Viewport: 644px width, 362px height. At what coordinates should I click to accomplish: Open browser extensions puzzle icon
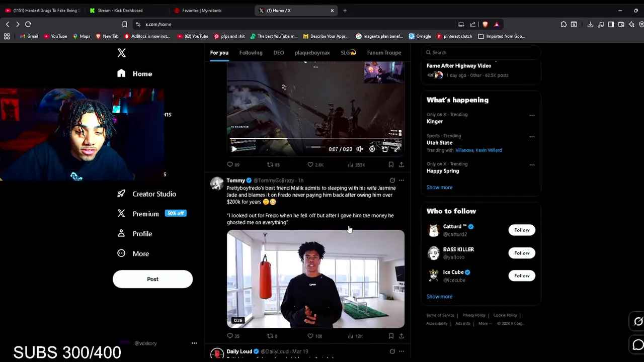pyautogui.click(x=563, y=24)
